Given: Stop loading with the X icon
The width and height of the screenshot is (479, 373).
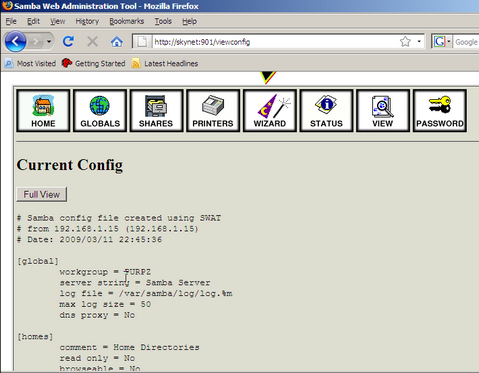Looking at the screenshot, I should pos(92,42).
